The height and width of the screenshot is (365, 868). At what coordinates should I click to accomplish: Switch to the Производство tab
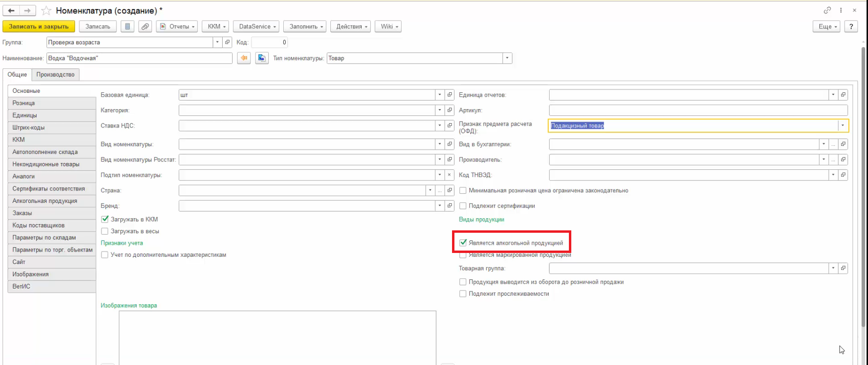(55, 75)
